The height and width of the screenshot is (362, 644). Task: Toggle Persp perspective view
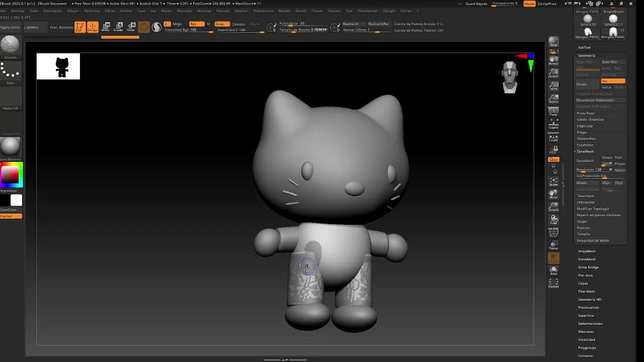click(x=553, y=111)
